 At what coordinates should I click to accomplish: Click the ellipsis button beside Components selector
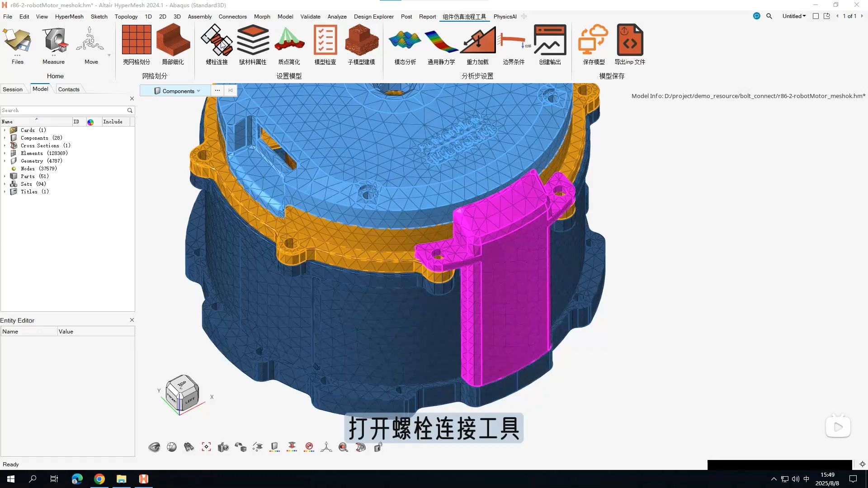coord(217,90)
